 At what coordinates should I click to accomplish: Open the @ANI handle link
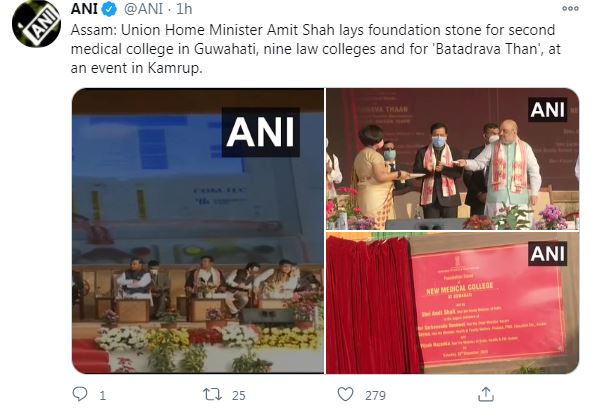coord(144,9)
